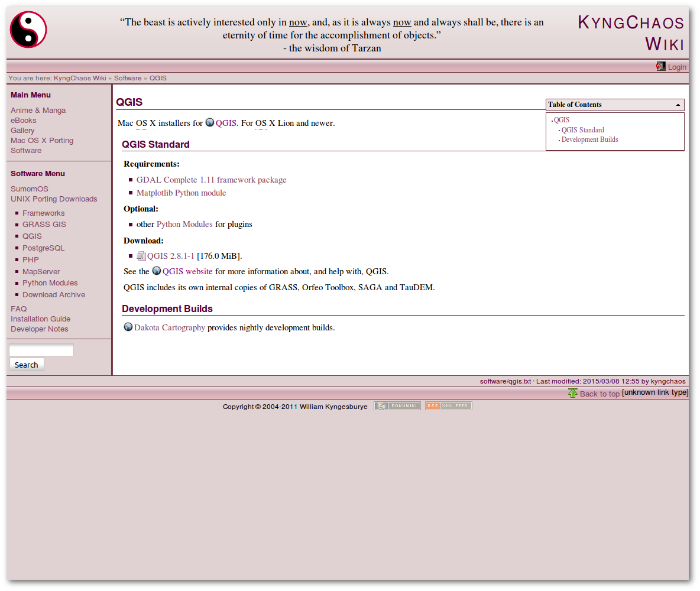Open Software in Main Menu

[26, 151]
